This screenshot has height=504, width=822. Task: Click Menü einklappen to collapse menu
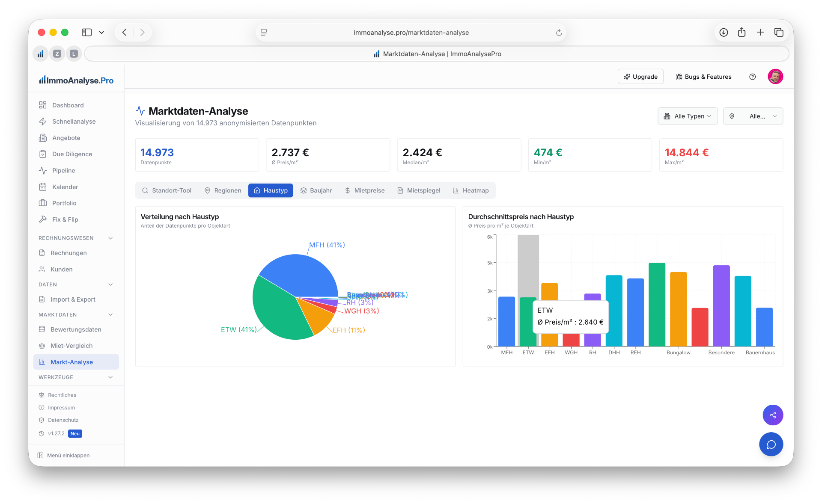pyautogui.click(x=64, y=455)
